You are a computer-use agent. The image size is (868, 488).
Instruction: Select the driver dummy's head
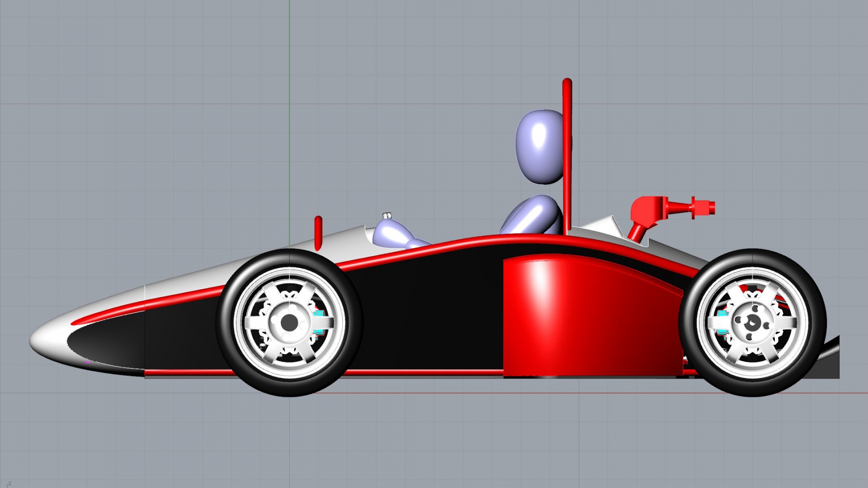click(x=538, y=147)
